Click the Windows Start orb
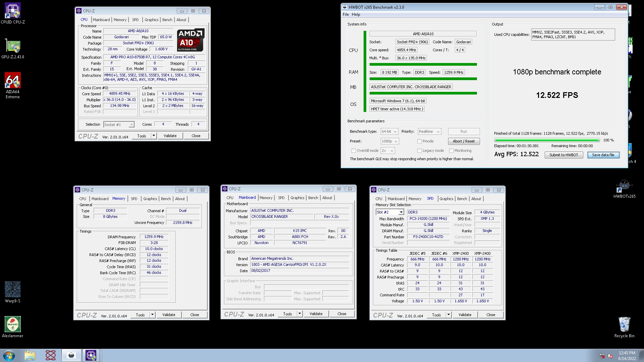This screenshot has width=644, height=362. (9, 355)
